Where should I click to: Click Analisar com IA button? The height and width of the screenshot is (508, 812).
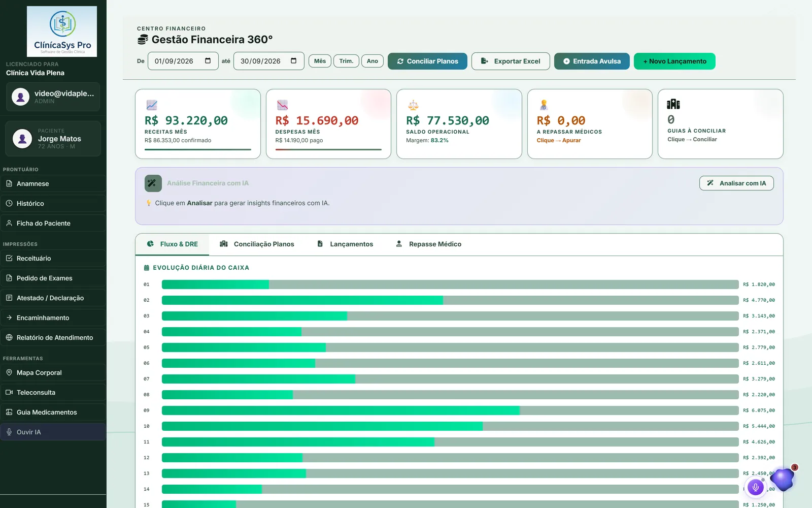point(736,183)
